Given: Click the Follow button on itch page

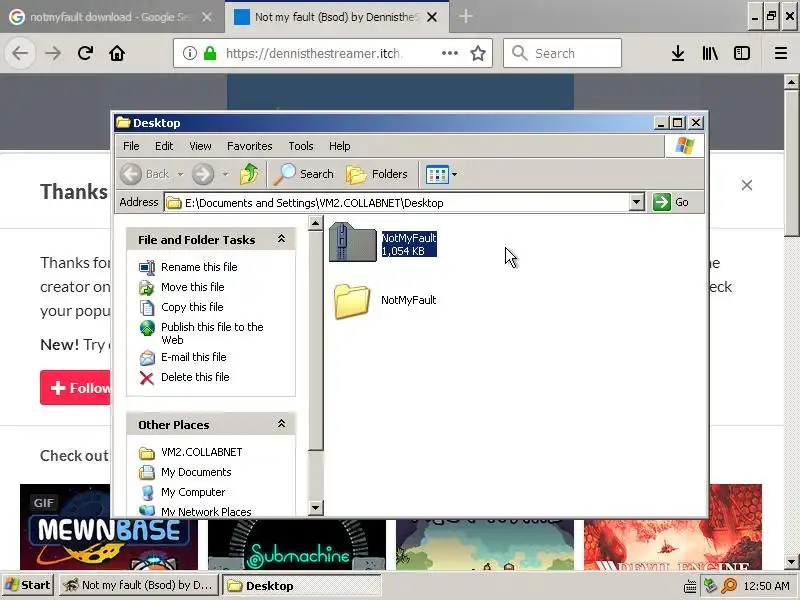Looking at the screenshot, I should click(76, 388).
